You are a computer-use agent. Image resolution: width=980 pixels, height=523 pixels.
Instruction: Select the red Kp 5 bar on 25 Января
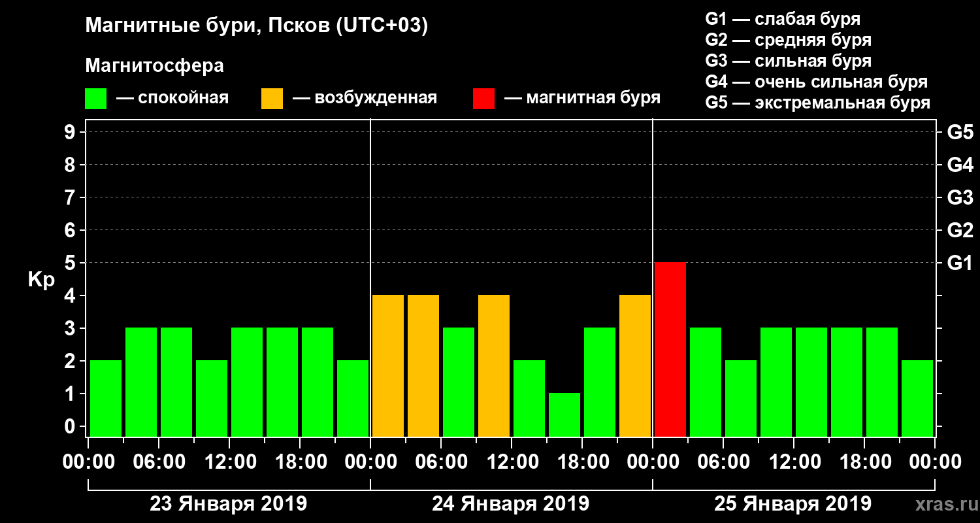670,349
